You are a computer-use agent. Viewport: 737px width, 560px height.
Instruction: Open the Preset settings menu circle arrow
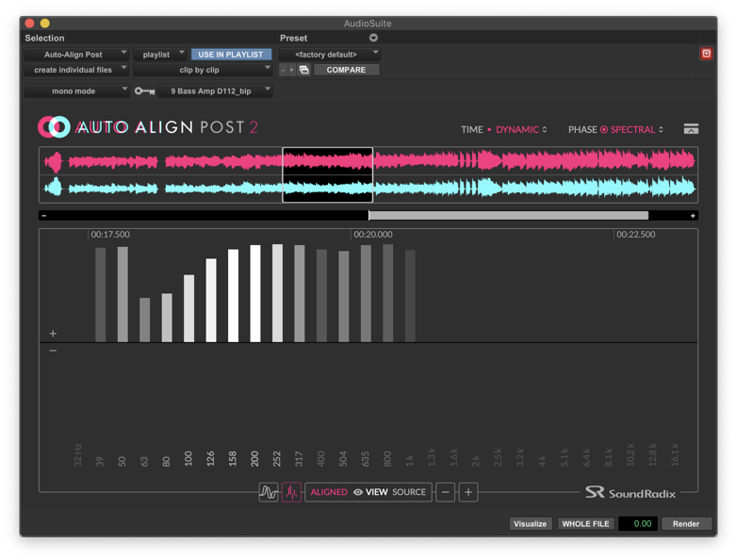click(x=373, y=38)
